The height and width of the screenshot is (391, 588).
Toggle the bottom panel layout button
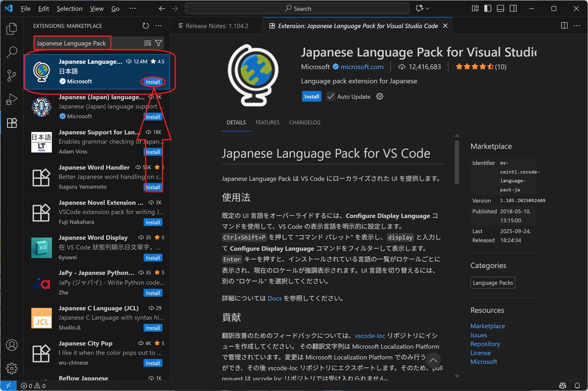coord(500,9)
